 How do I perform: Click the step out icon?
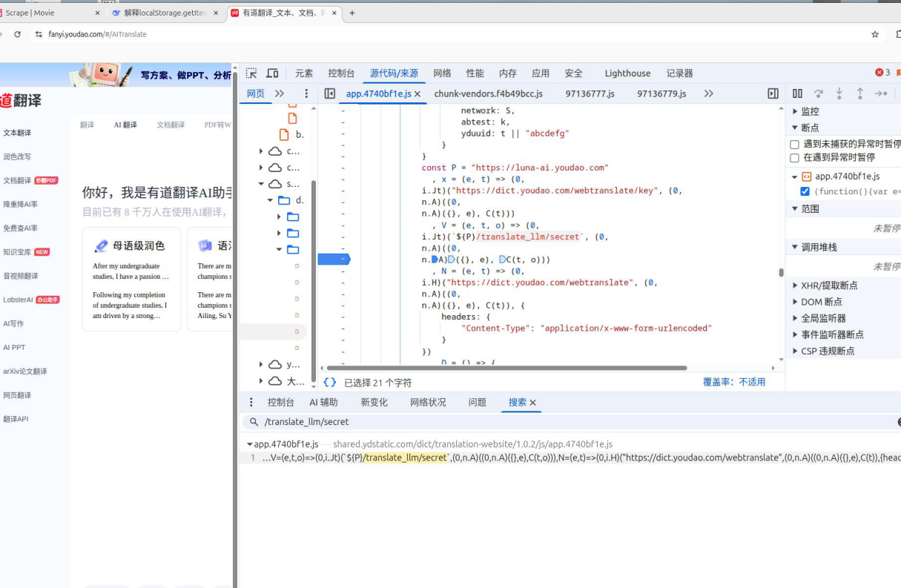click(860, 93)
